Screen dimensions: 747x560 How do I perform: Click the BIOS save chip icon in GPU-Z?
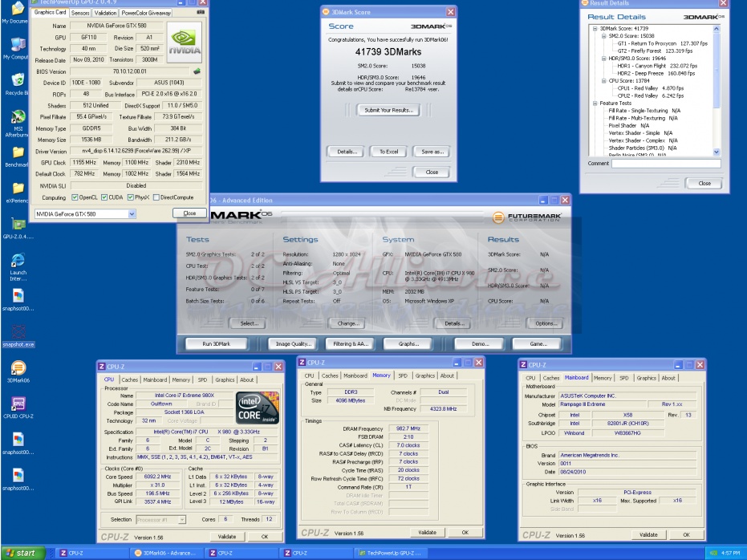197,71
